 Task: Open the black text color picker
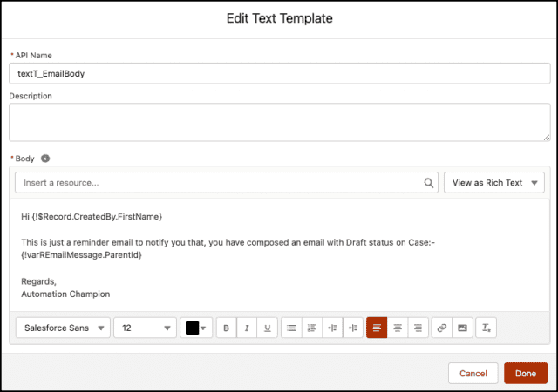(x=195, y=328)
